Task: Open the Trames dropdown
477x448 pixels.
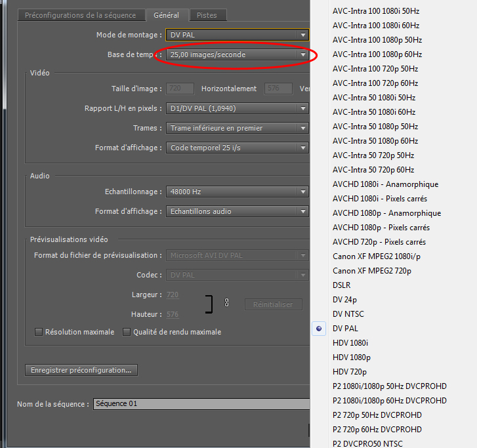Action: (238, 128)
